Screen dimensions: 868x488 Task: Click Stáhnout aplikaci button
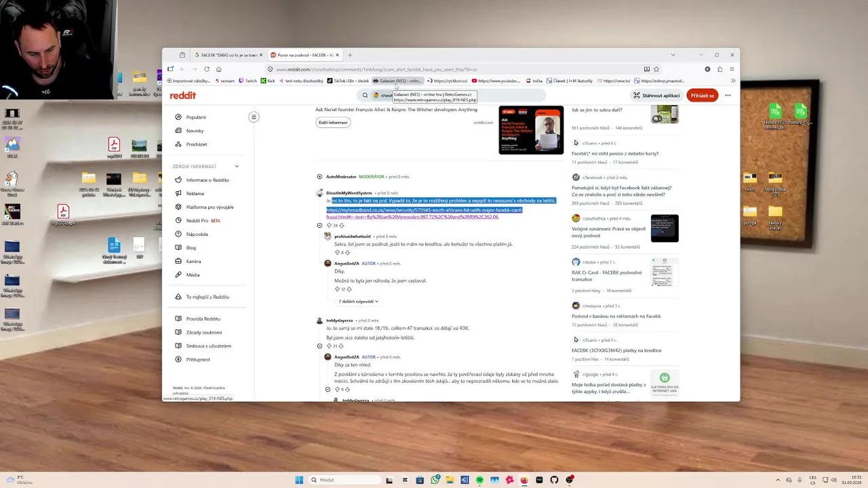[657, 96]
